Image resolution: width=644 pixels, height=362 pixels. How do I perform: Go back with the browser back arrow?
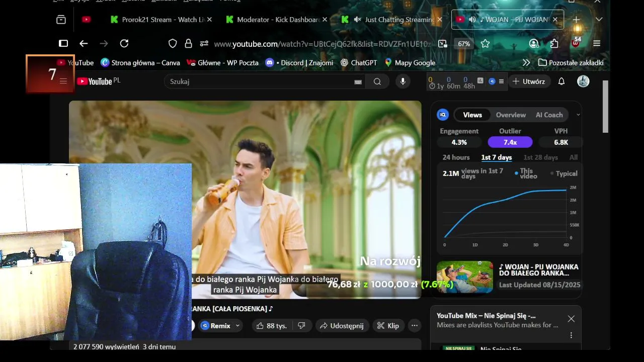click(x=84, y=44)
